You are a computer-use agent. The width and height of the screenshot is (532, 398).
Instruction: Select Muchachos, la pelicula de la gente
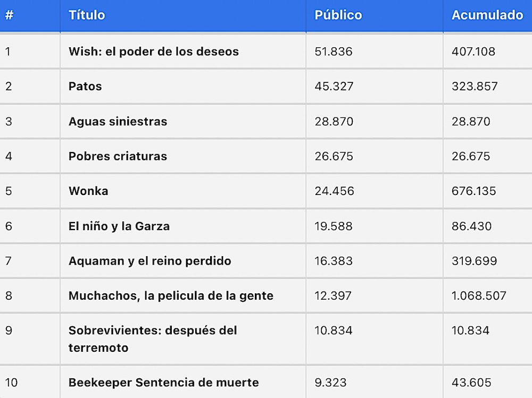171,296
